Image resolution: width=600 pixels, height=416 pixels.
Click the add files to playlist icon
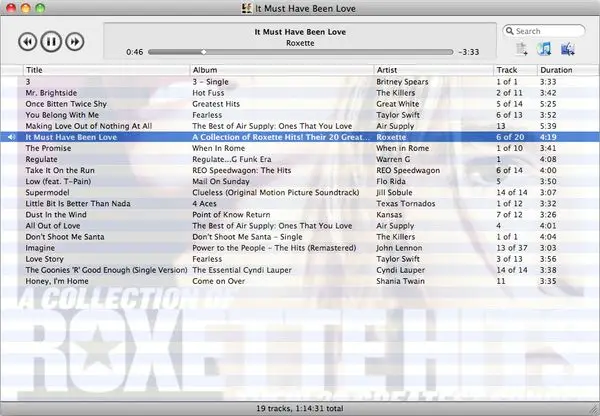522,49
